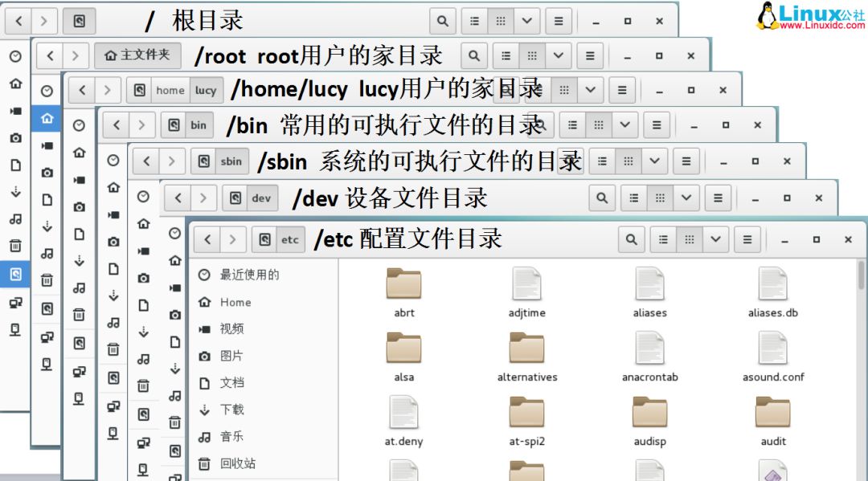Select the at.deny file
This screenshot has height=481, width=868.
pos(404,422)
